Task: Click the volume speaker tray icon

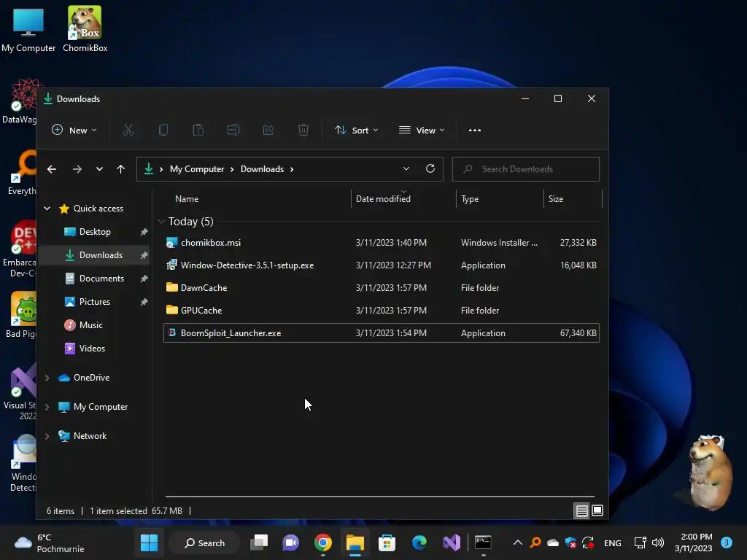Action: (658, 542)
